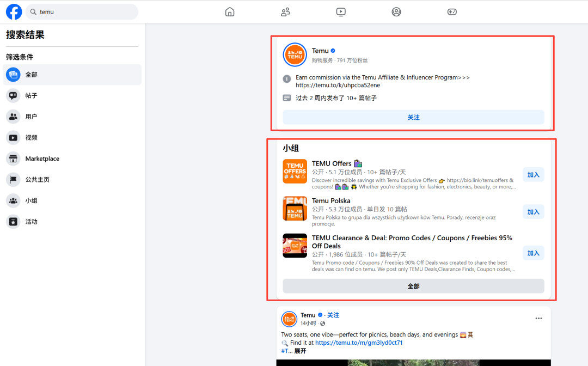Click the search field showing temu
The image size is (588, 366).
(x=82, y=11)
